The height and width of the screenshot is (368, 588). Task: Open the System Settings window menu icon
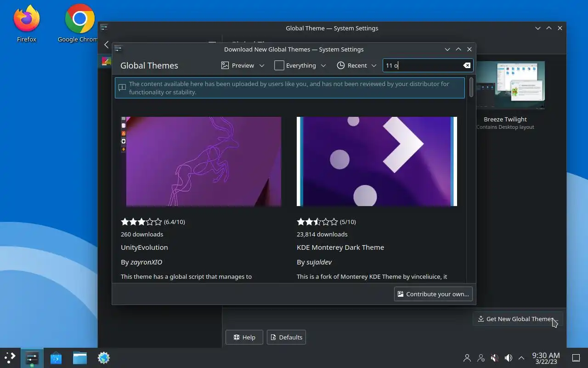coord(104,28)
